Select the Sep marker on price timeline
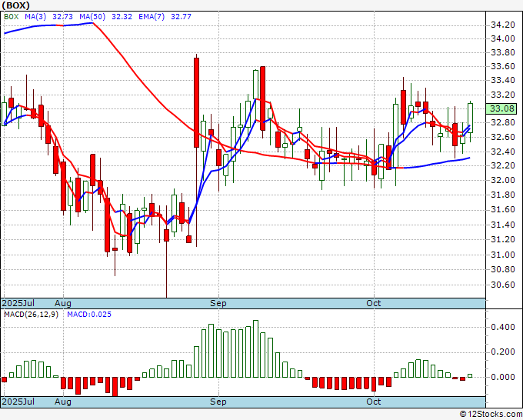The width and height of the screenshot is (523, 420). 218,303
